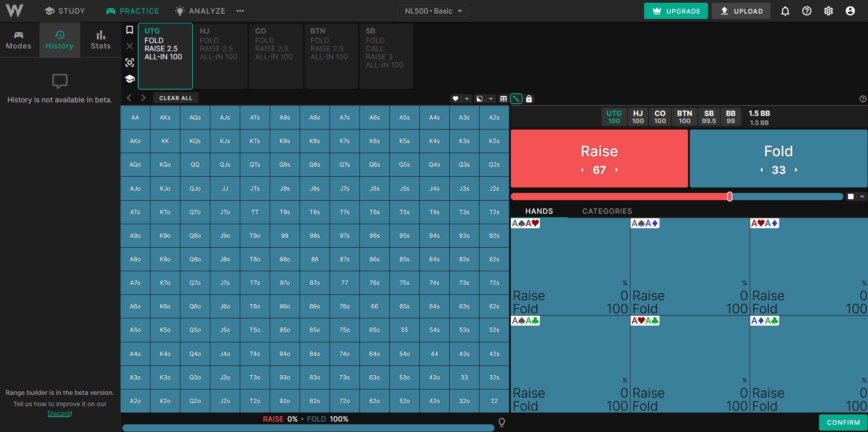Viewport: 868px width, 432px height.
Task: Decrease Raise frequency with left arrow
Action: point(582,170)
